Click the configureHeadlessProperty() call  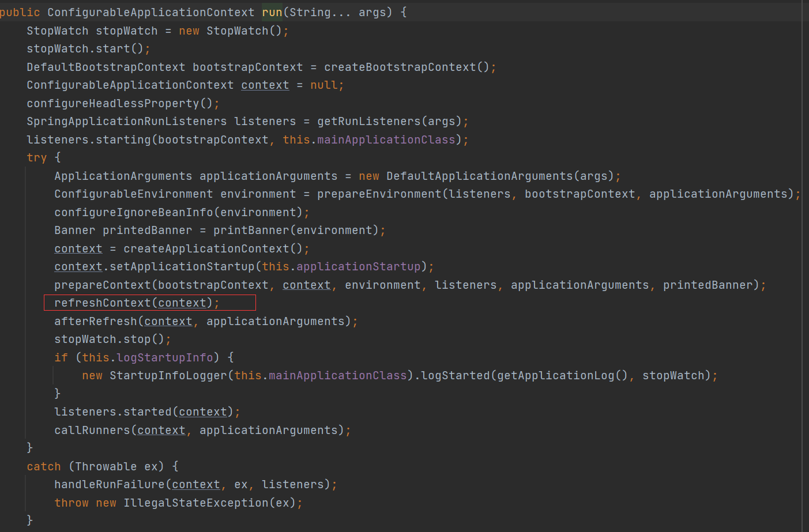(x=120, y=103)
